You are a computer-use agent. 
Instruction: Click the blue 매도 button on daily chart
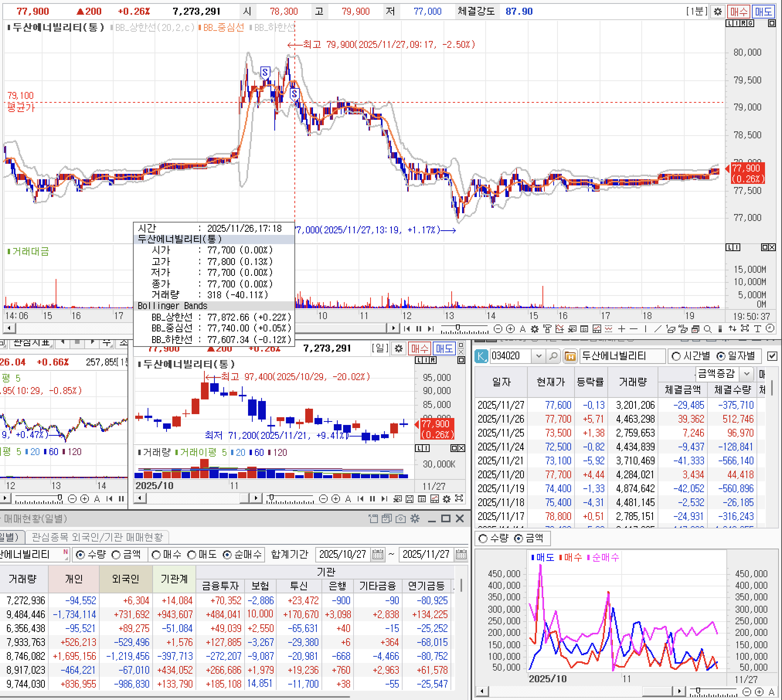click(x=444, y=348)
